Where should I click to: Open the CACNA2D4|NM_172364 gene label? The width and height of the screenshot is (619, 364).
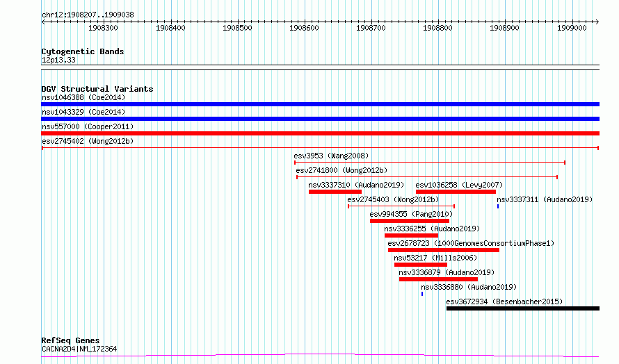(79, 349)
